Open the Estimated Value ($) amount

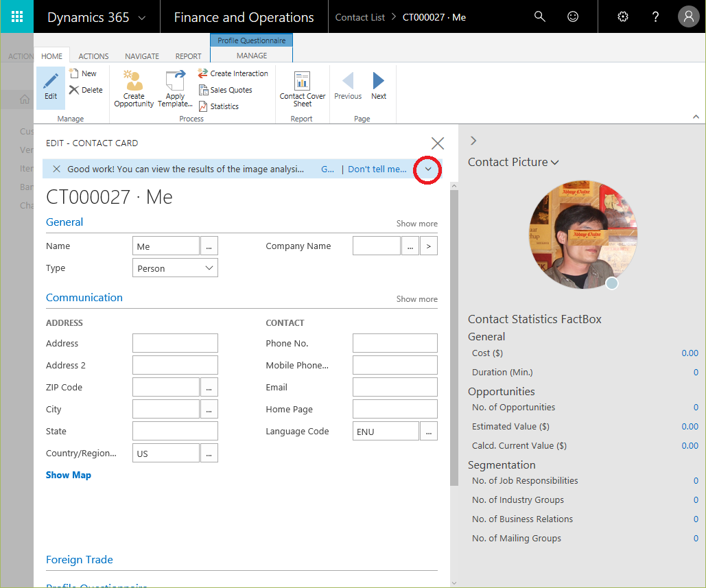click(x=690, y=426)
